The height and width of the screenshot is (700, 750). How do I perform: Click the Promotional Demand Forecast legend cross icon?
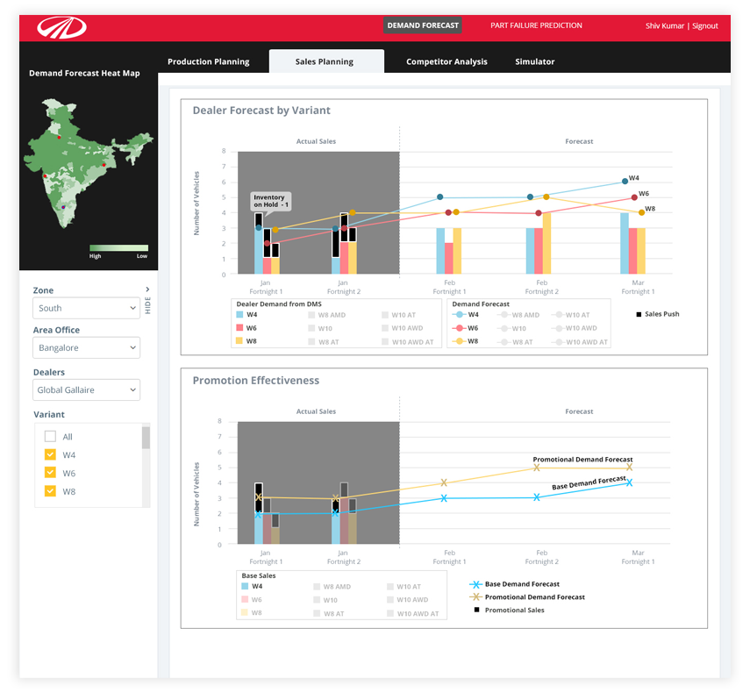click(475, 597)
